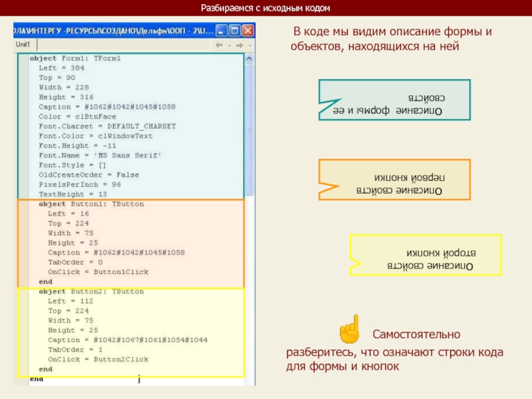
Task: Close the Delphi code window
Action: 248,31
